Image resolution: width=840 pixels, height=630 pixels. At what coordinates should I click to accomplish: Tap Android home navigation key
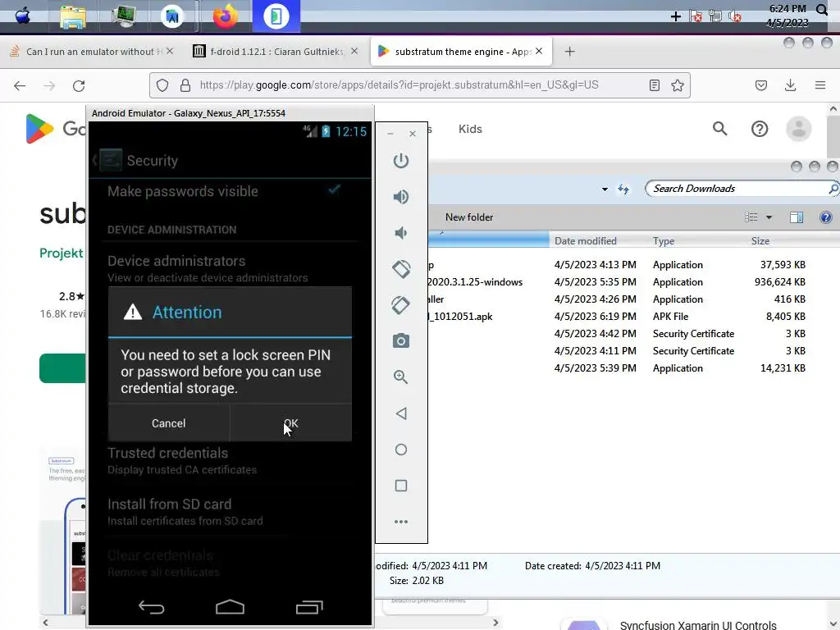pos(230,607)
